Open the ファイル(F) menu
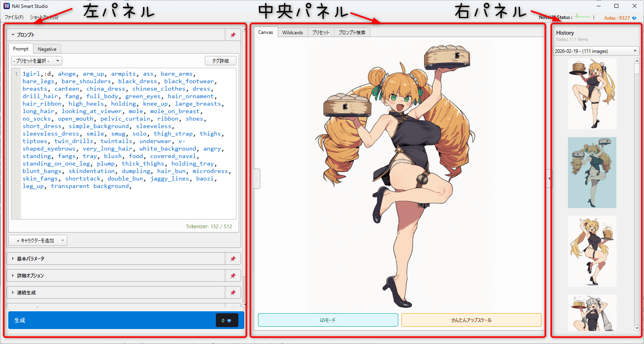 (14, 17)
